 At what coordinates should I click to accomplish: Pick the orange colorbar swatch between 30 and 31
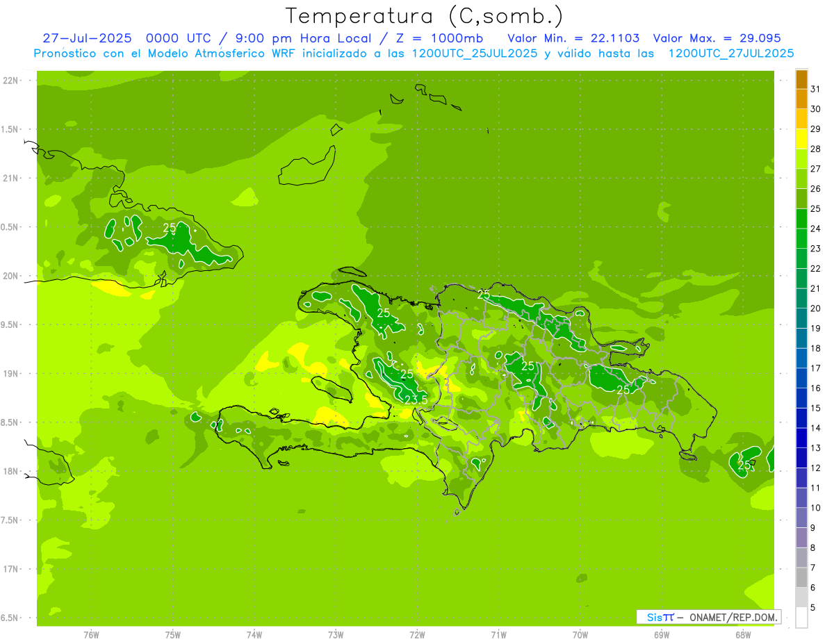point(801,99)
